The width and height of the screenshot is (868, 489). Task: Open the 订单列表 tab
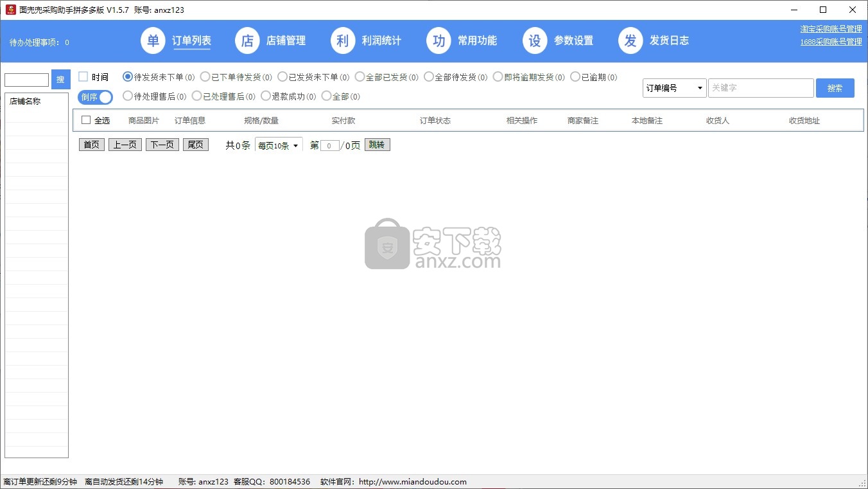coord(191,40)
